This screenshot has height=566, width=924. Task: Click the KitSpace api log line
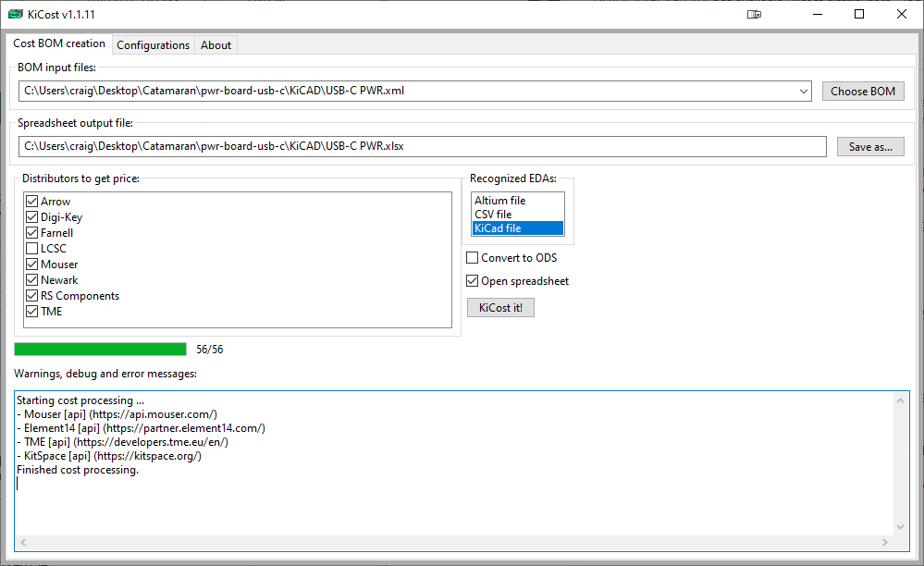point(109,456)
